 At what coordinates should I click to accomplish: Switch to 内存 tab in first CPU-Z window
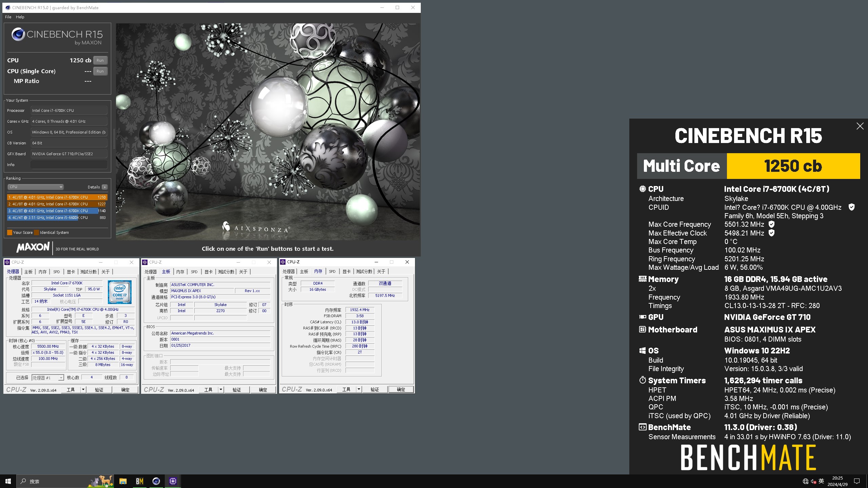pos(43,272)
